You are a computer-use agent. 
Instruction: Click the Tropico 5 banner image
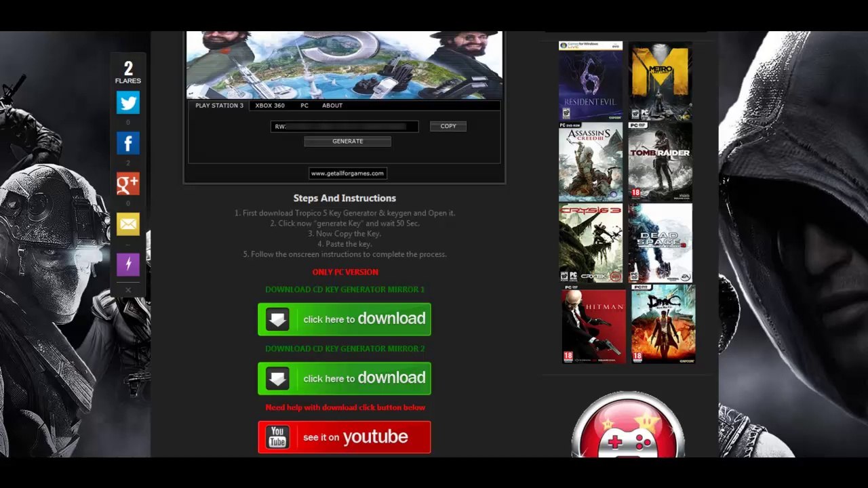coord(344,65)
